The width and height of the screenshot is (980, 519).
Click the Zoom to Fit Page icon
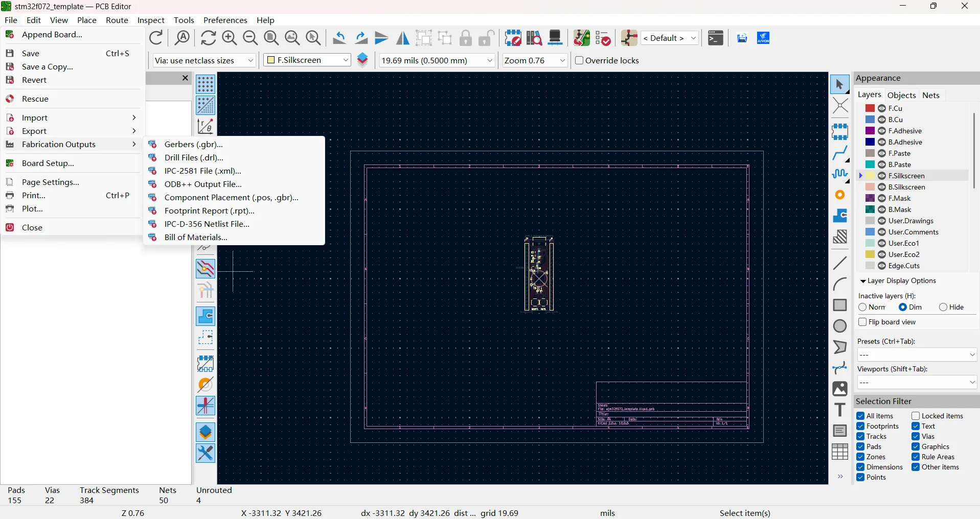271,38
